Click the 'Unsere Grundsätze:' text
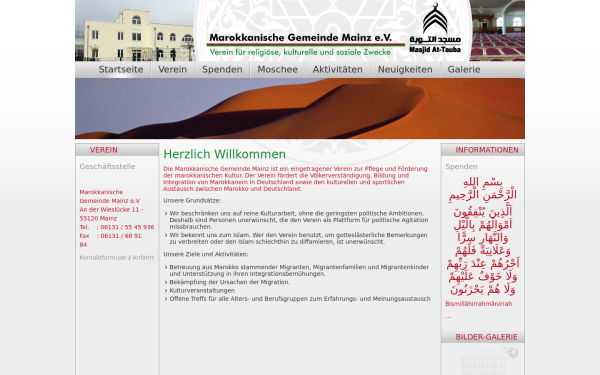Viewport: 600px width, 375px height. coord(192,201)
